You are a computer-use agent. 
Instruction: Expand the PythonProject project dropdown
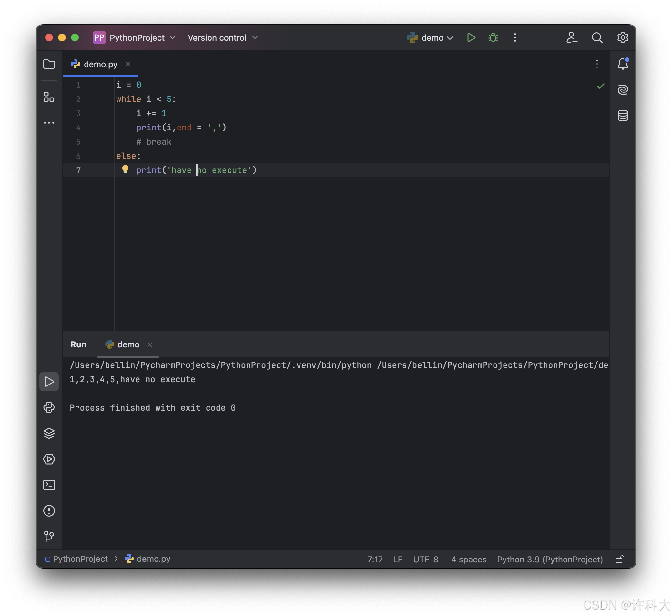pos(134,38)
